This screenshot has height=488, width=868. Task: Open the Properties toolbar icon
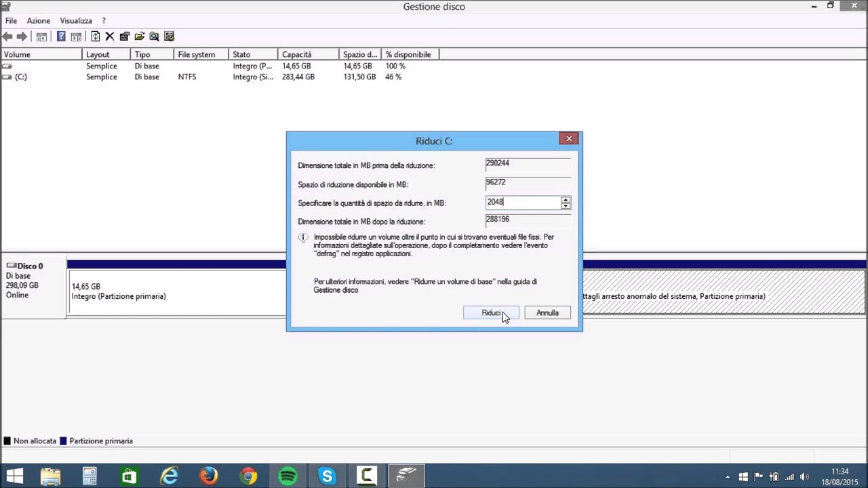coord(125,37)
